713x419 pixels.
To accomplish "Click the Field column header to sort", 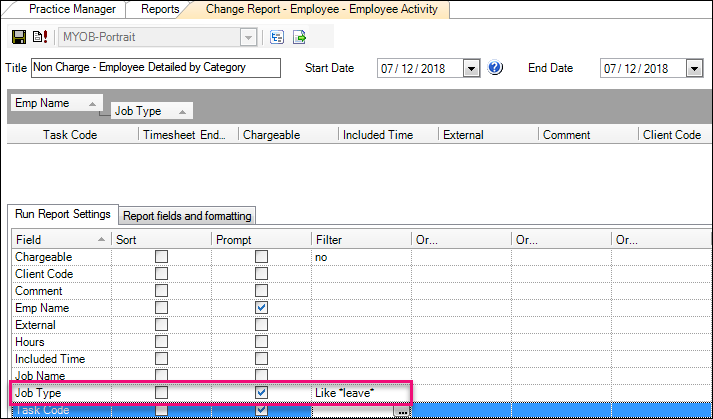I will click(x=58, y=240).
